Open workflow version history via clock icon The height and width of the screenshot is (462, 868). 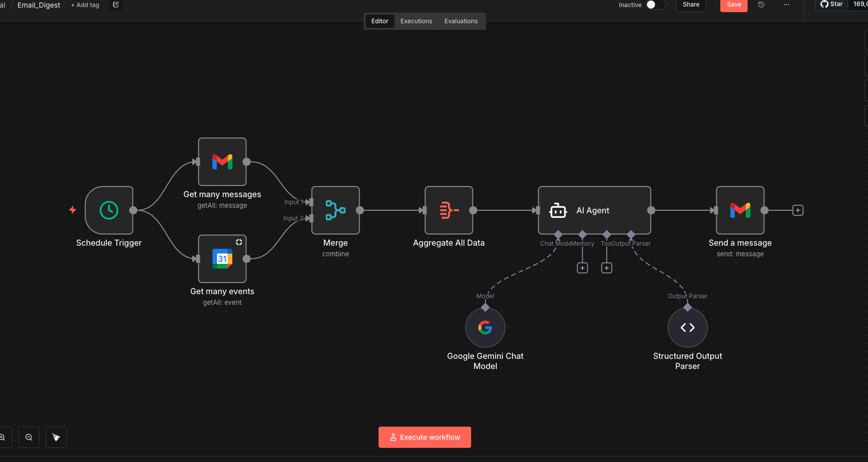coord(761,5)
